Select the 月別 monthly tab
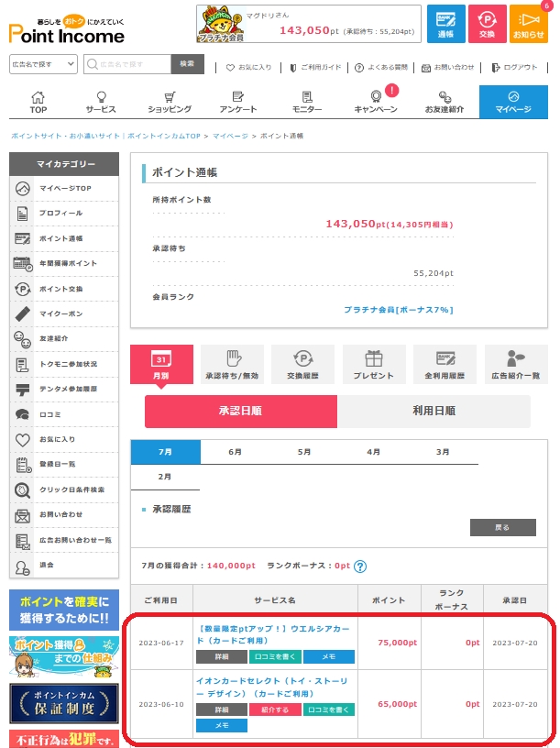Image resolution: width=560 pixels, height=748 pixels. [161, 365]
